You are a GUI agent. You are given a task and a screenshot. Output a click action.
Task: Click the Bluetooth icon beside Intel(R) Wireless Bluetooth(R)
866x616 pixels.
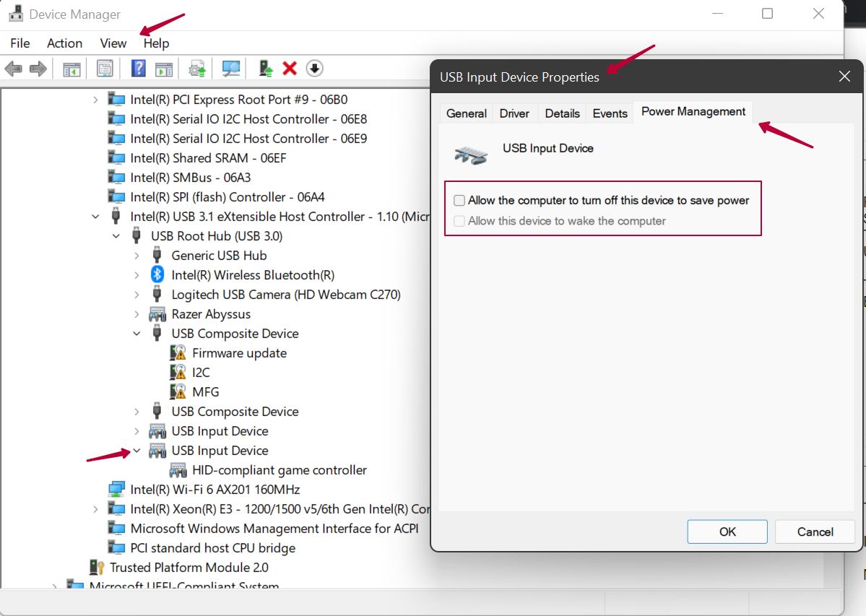point(157,274)
